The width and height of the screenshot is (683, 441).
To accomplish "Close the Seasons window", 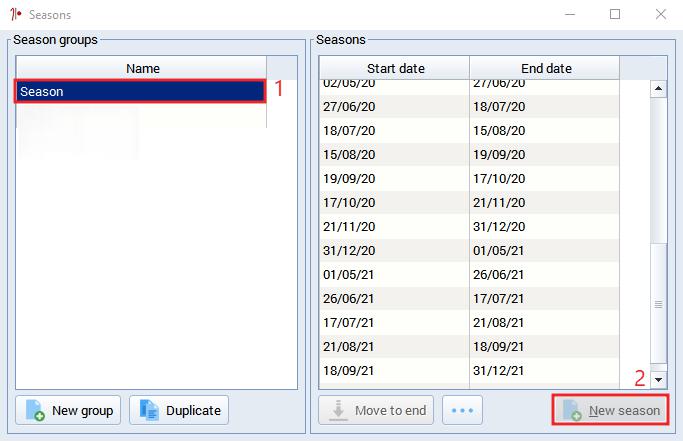I will point(660,14).
